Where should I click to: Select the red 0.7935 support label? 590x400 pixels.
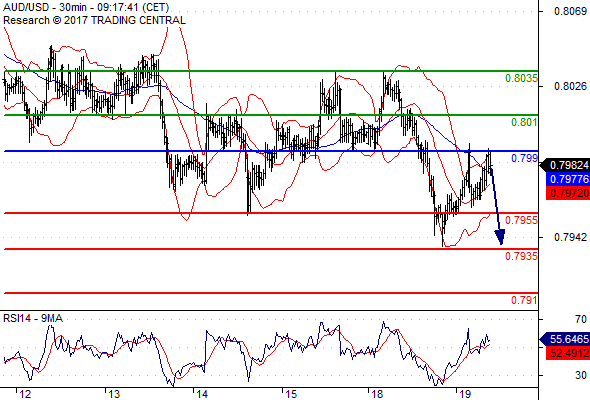521,256
